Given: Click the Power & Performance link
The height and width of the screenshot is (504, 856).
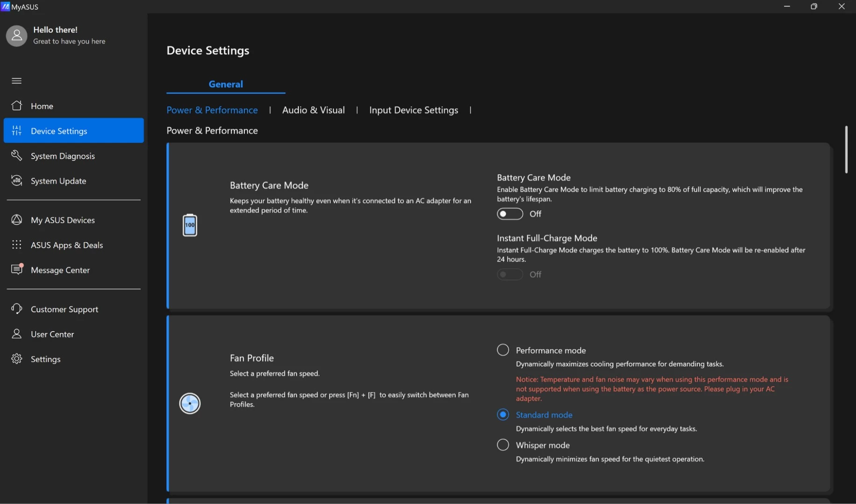Looking at the screenshot, I should [212, 110].
